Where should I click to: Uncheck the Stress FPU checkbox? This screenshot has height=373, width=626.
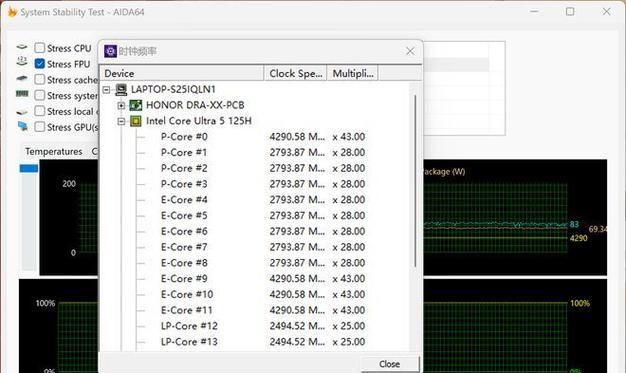[x=40, y=64]
